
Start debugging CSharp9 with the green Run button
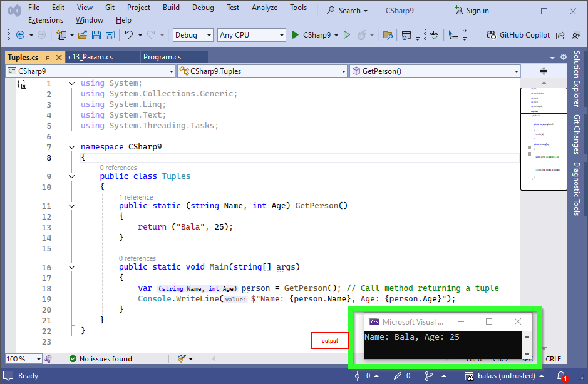(x=294, y=34)
